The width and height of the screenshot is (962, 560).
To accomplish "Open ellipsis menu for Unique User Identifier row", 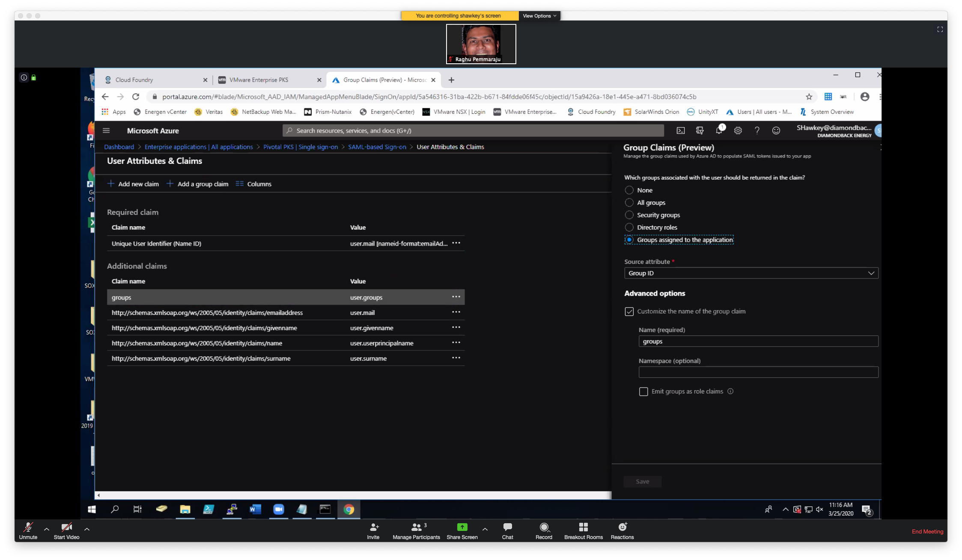I will point(456,243).
